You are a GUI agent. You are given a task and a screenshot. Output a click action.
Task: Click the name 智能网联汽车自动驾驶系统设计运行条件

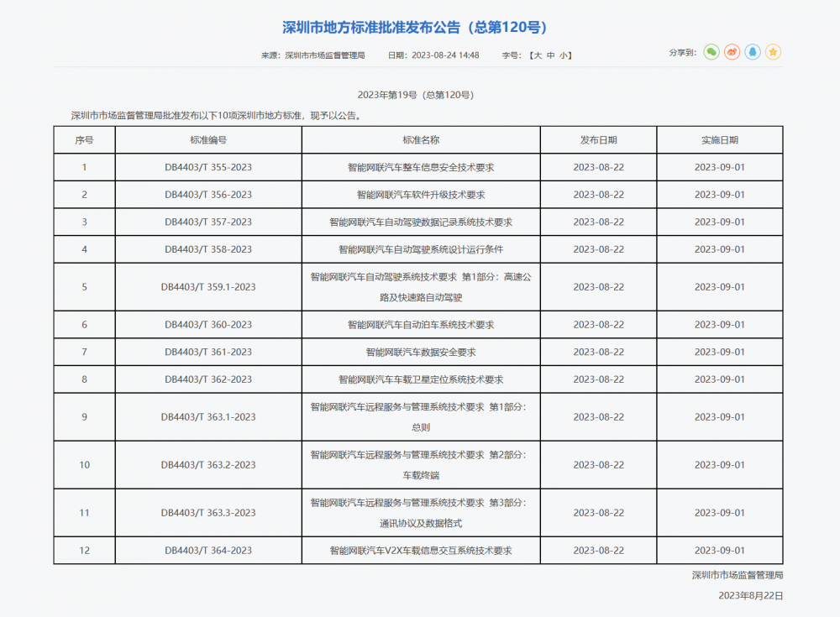(x=421, y=249)
